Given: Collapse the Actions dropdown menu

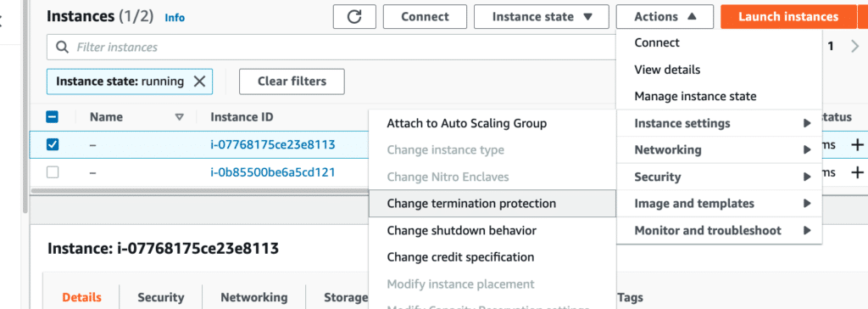Looking at the screenshot, I should pos(665,17).
